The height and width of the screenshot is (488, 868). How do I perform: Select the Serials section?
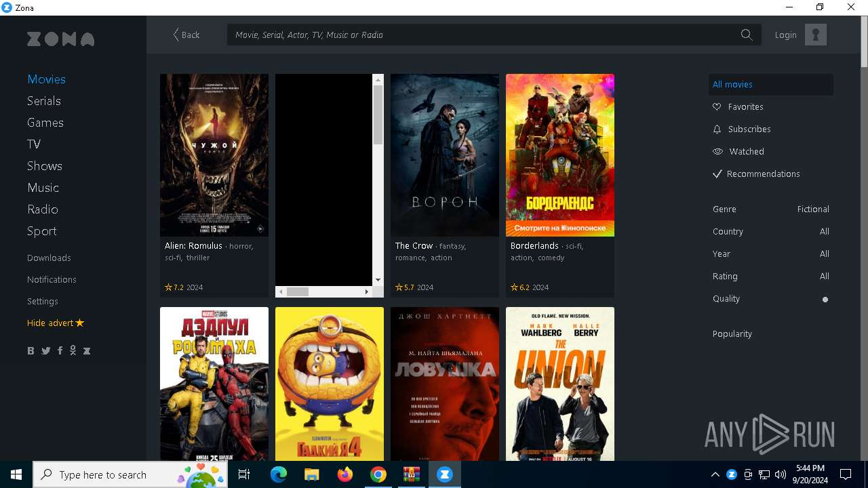point(44,101)
